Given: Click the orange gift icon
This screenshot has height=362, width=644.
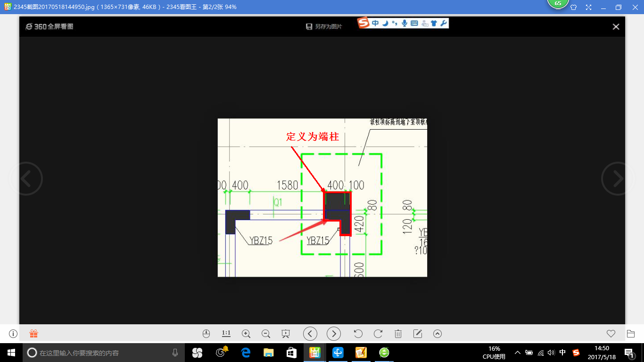Looking at the screenshot, I should pos(34,334).
